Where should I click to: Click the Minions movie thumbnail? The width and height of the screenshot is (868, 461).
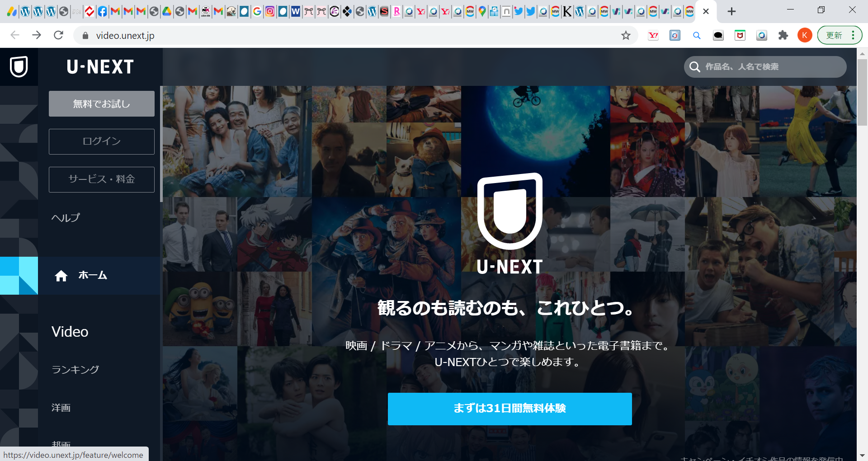[x=200, y=309]
